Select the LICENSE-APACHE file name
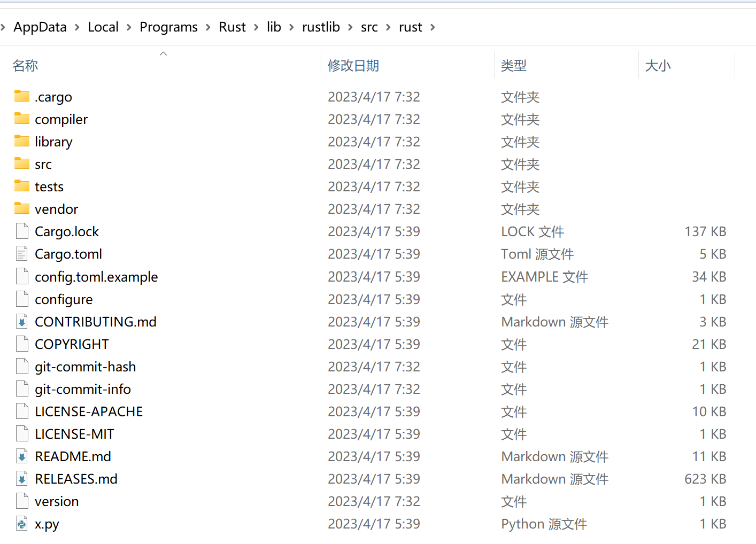756x544 pixels. [89, 411]
